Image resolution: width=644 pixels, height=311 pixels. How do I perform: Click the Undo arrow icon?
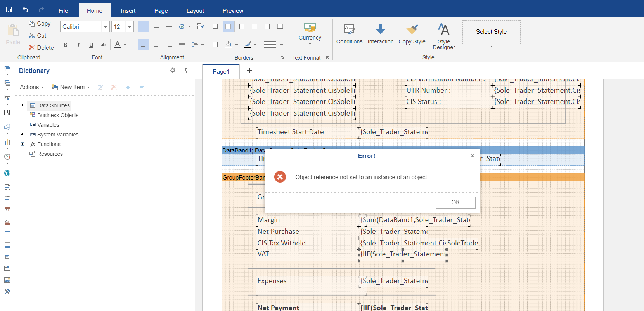pyautogui.click(x=25, y=10)
